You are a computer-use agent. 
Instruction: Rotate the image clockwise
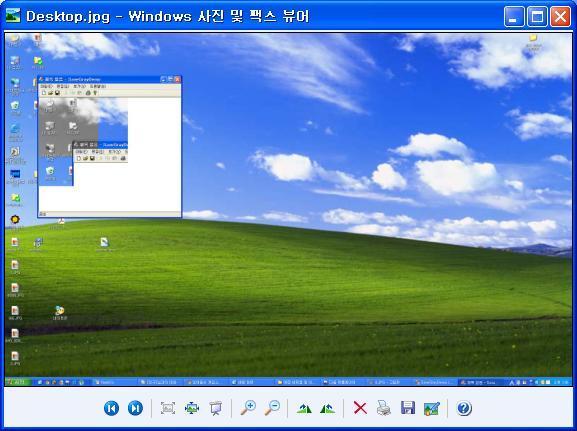pos(304,408)
